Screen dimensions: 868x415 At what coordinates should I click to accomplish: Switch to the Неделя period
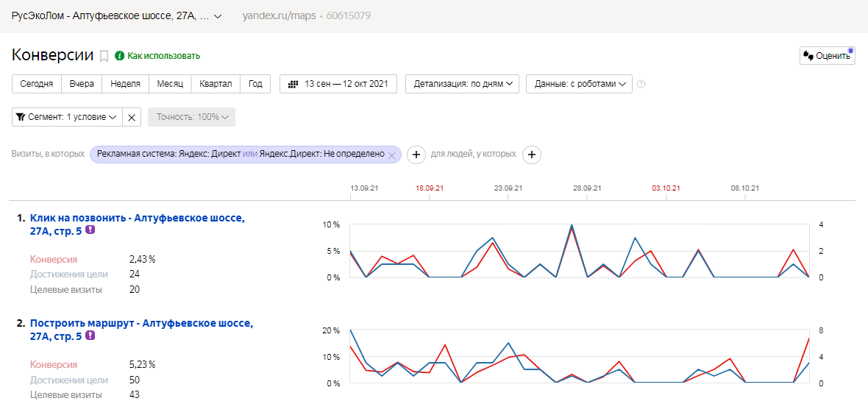pyautogui.click(x=125, y=84)
